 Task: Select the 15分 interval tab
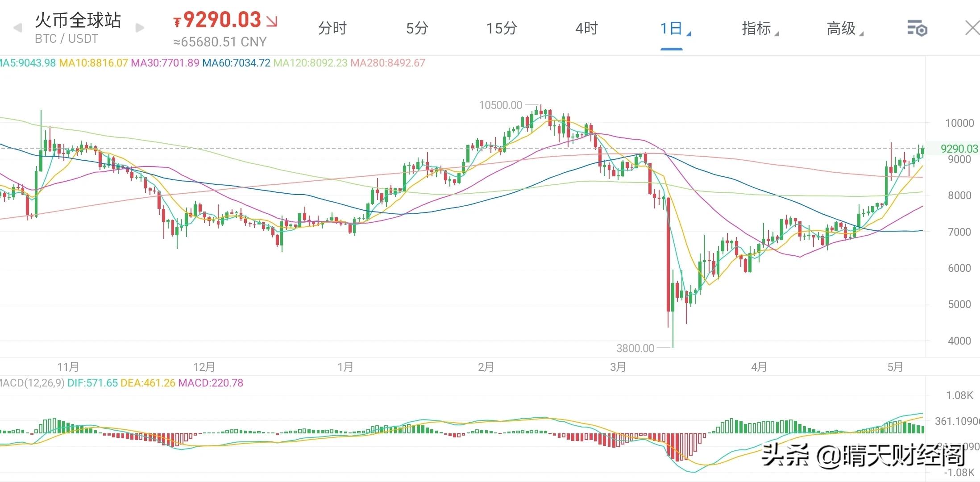(x=501, y=29)
